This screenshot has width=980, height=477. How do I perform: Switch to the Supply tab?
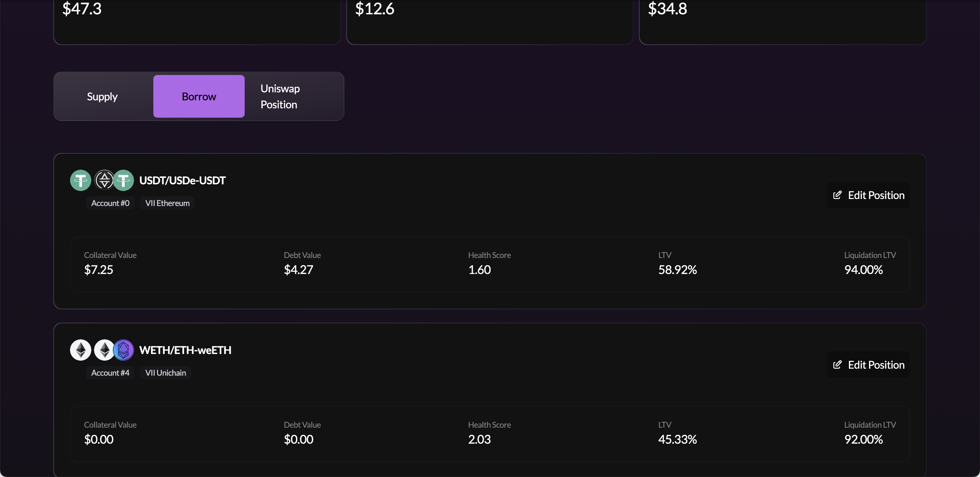pos(102,96)
